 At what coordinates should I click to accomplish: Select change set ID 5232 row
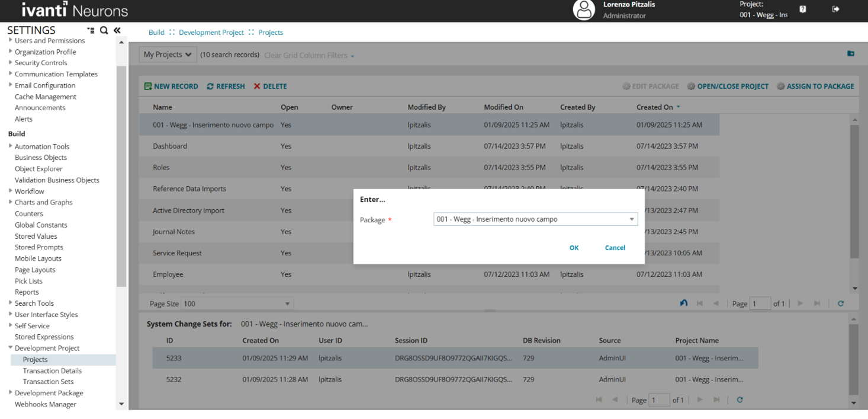point(455,379)
